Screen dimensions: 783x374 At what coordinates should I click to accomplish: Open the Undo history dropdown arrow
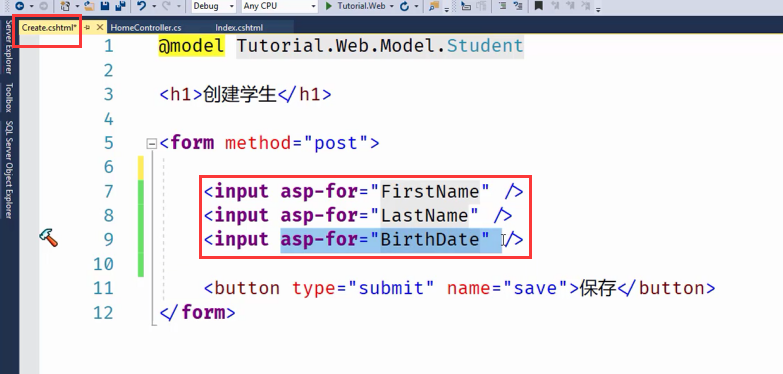[154, 6]
